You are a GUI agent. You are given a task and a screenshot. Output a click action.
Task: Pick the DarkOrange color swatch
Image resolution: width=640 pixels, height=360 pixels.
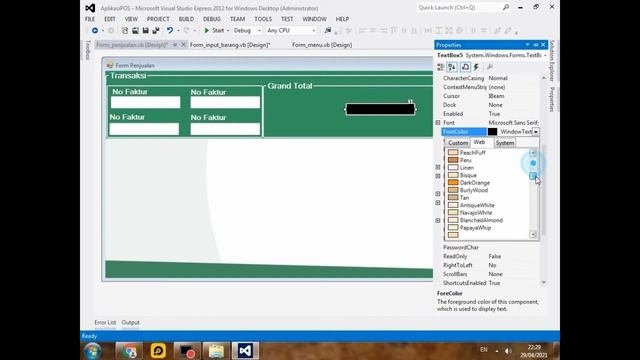(x=453, y=183)
